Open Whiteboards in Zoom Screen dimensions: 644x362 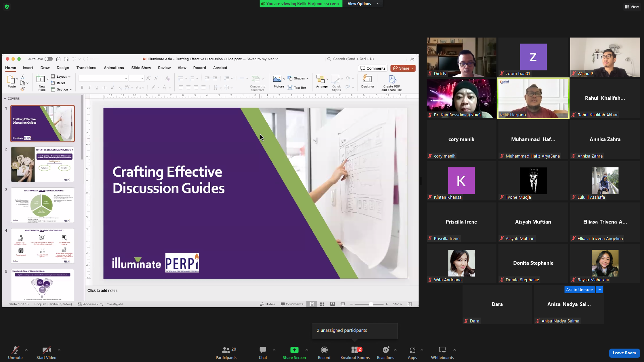click(x=442, y=353)
